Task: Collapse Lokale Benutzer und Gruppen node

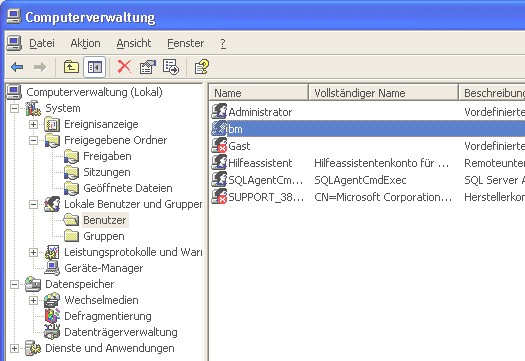Action: pyautogui.click(x=33, y=204)
